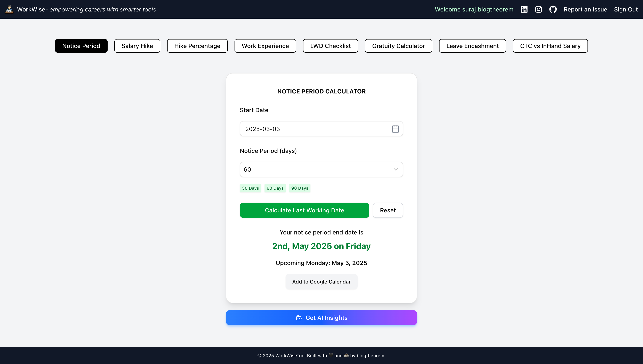
Task: Add result to Google Calendar
Action: click(321, 282)
